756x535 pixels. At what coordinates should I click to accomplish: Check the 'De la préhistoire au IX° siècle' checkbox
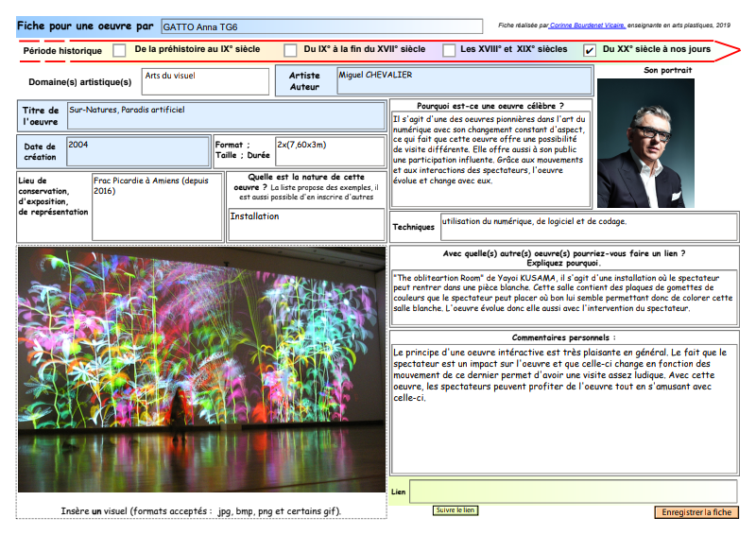tap(119, 50)
